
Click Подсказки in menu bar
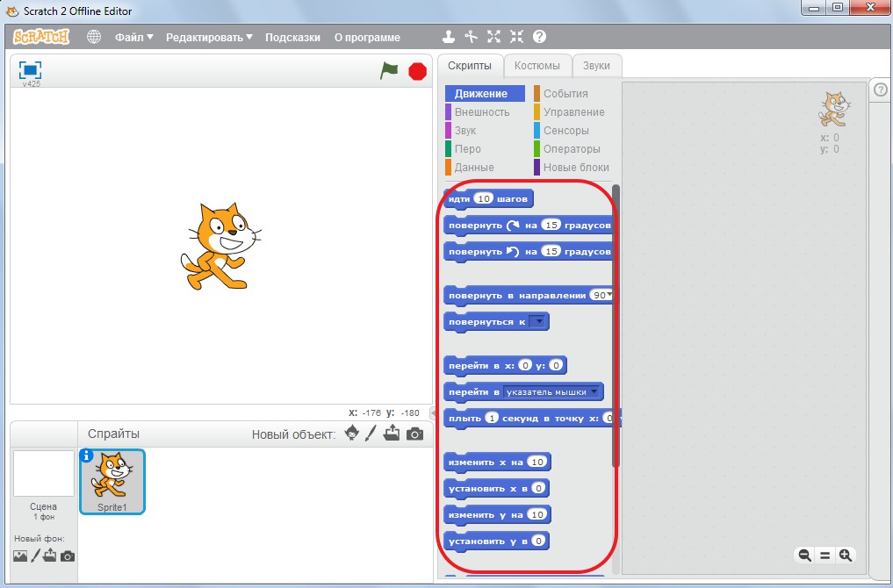[x=292, y=38]
